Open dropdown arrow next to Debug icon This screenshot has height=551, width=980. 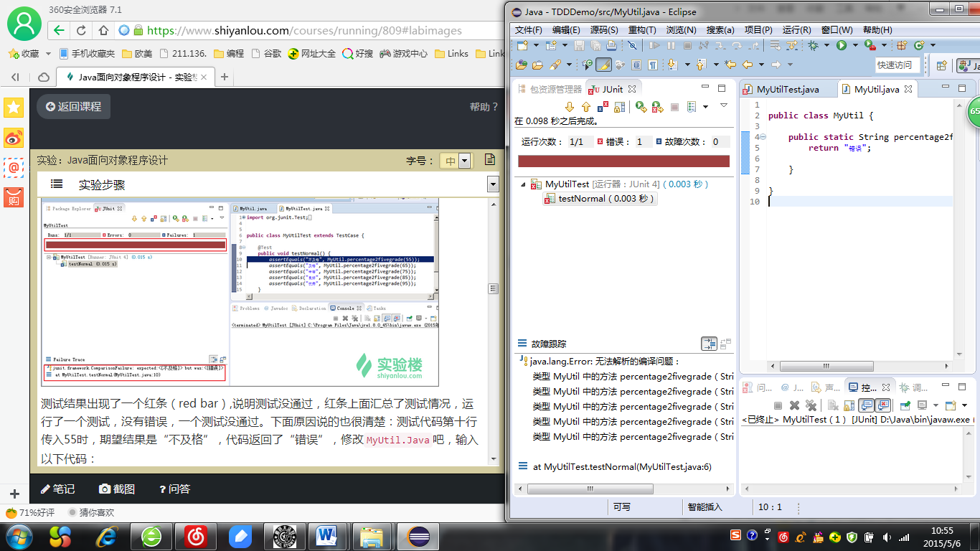[826, 45]
